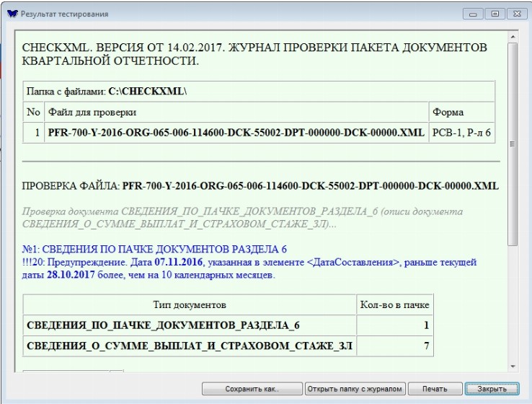Click the РСВ-1, Р-л 6 form cell
This screenshot has height=404, width=532.
[461, 133]
